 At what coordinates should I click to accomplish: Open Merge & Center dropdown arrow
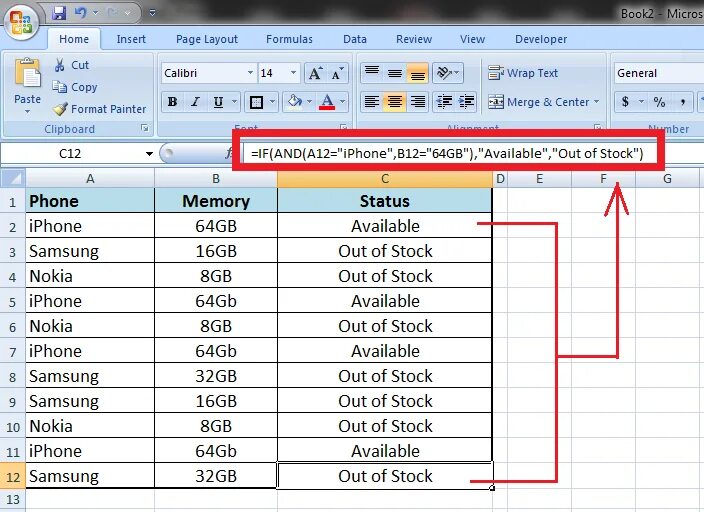pos(597,102)
